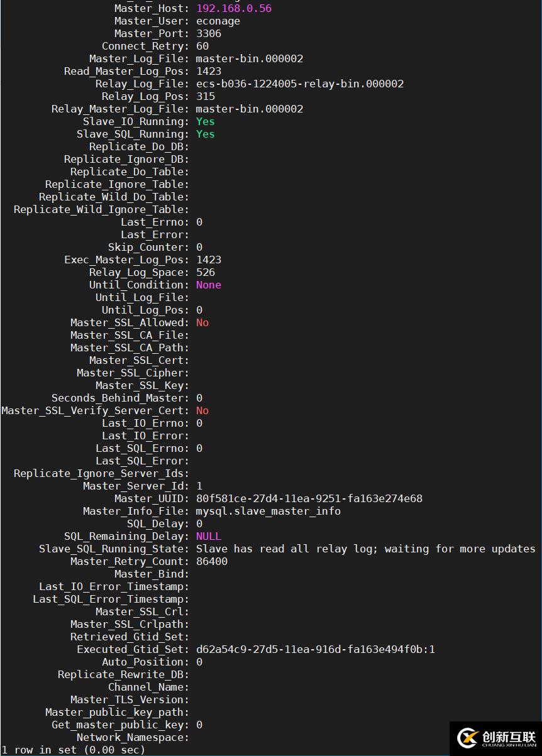This screenshot has height=756, width=542.
Task: Click the Until_Condition None value
Action: [x=209, y=285]
